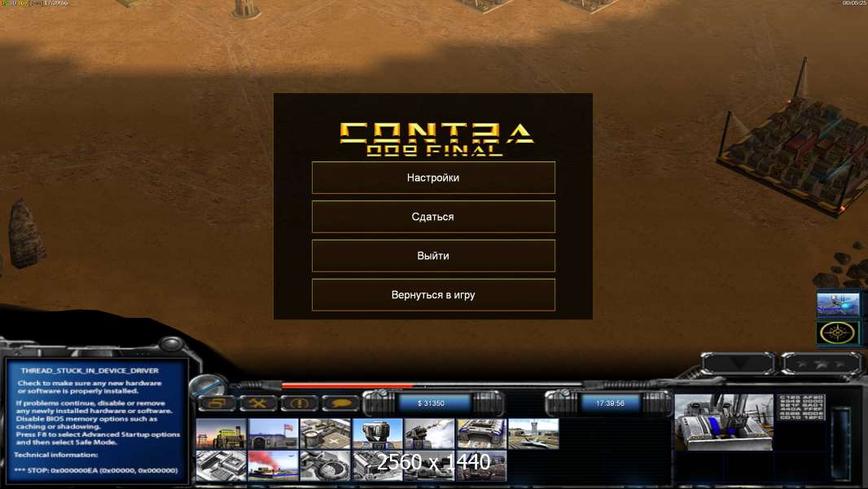Screen dimensions: 868x489
Task: Select the war factory build icon
Action: coord(481,434)
